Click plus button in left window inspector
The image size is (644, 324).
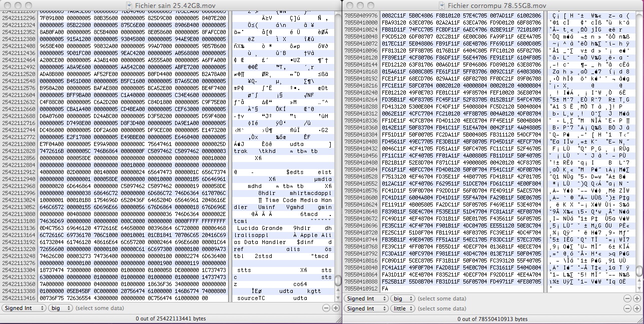pyautogui.click(x=336, y=308)
